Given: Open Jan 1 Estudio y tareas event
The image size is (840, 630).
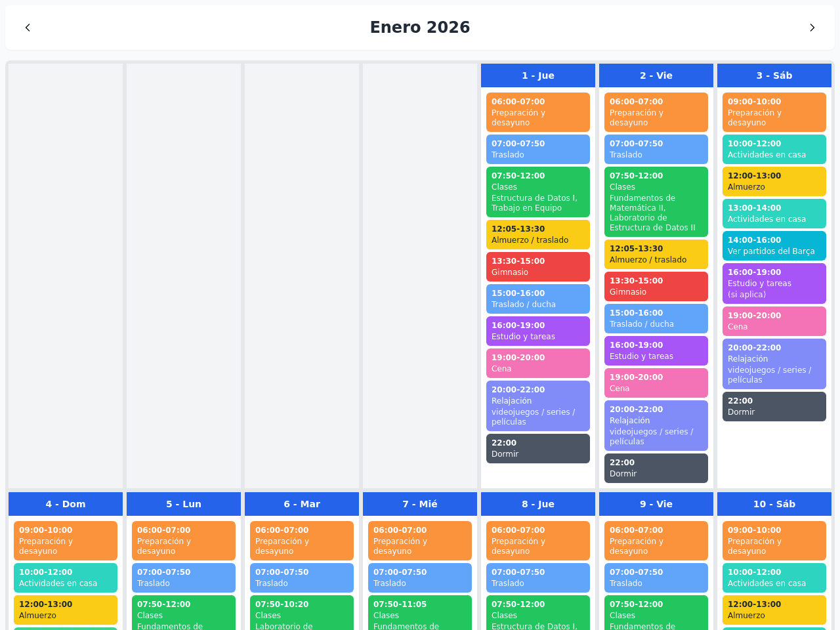Looking at the screenshot, I should [x=538, y=331].
